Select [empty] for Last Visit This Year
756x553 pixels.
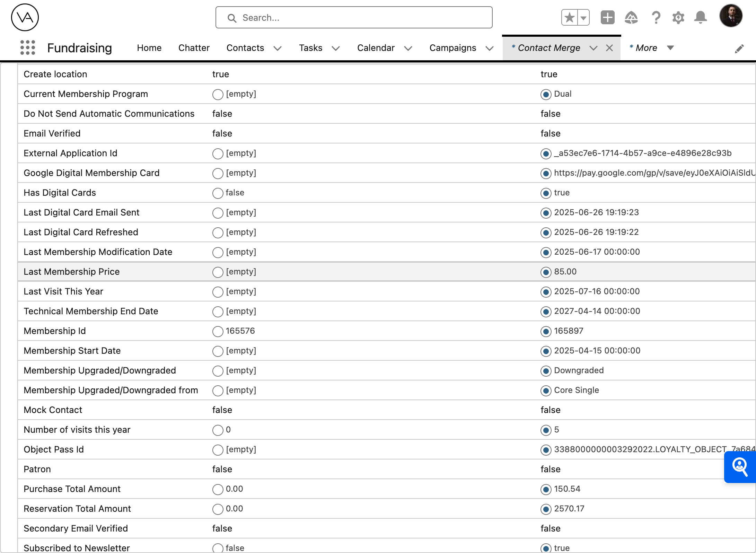(x=218, y=292)
